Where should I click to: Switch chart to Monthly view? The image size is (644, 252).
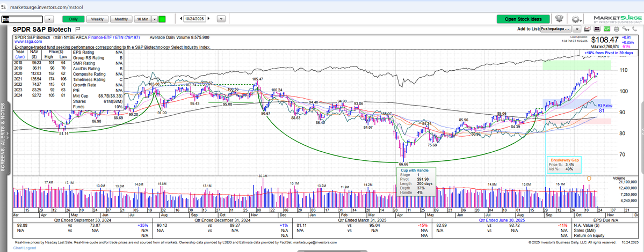point(121,19)
